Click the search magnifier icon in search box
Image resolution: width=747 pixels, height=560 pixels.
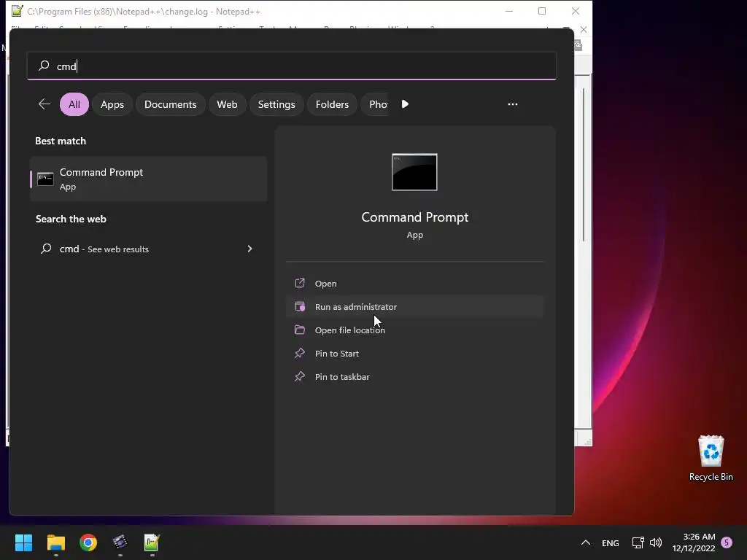click(44, 65)
